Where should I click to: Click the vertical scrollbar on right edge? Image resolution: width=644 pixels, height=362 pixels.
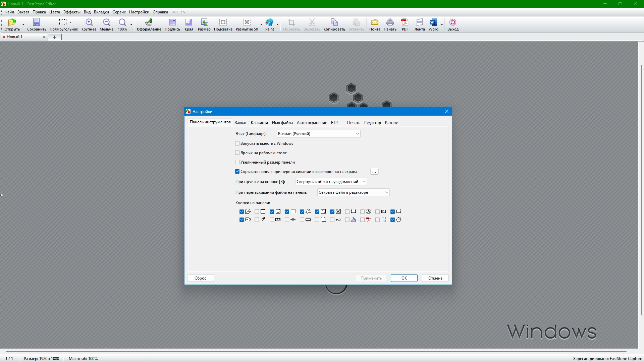coord(641,189)
